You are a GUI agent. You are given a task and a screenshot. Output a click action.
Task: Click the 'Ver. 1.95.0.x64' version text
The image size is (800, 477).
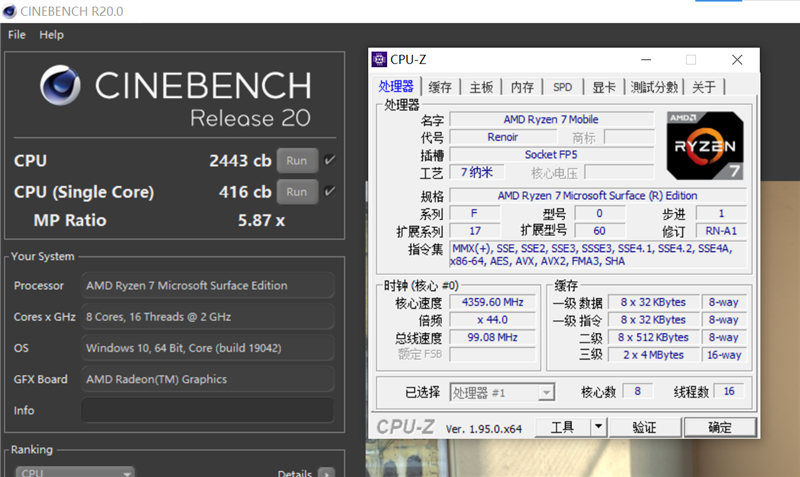tap(484, 429)
